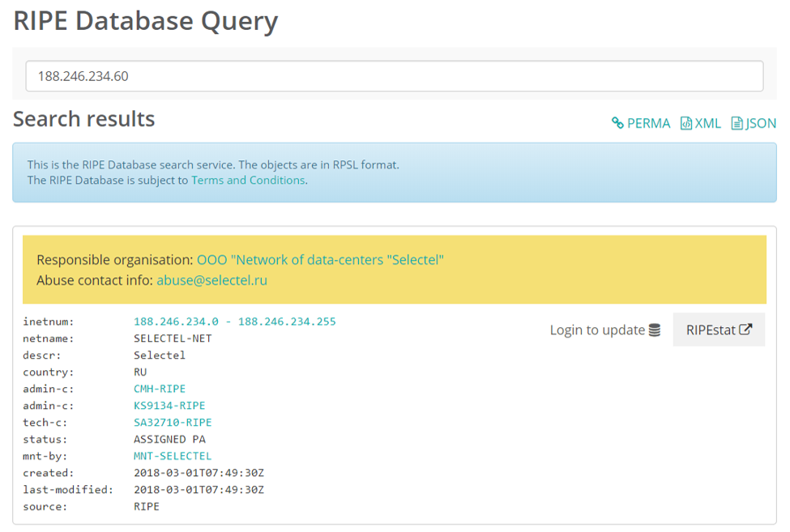Click the tech-c: field label

pos(45,422)
